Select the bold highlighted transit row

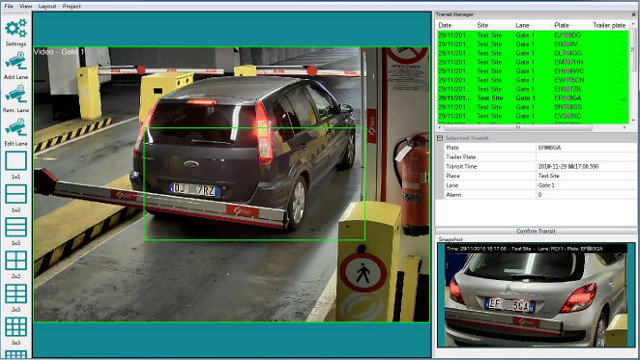(x=533, y=98)
